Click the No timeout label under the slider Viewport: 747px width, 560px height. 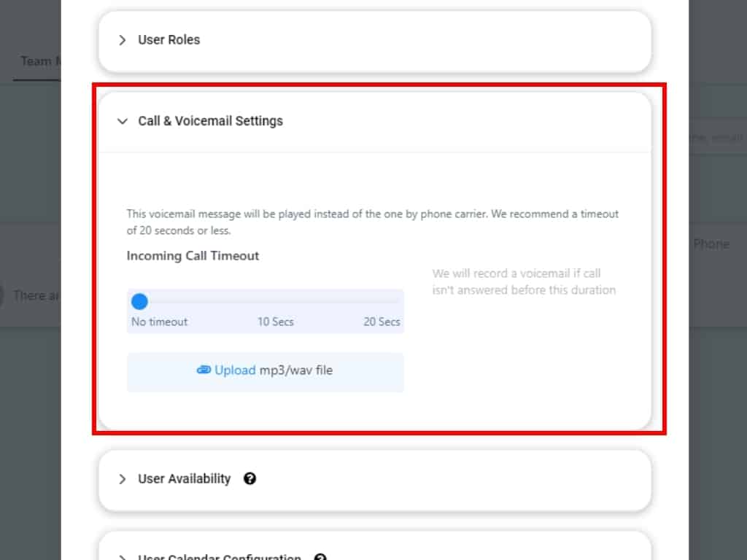160,322
